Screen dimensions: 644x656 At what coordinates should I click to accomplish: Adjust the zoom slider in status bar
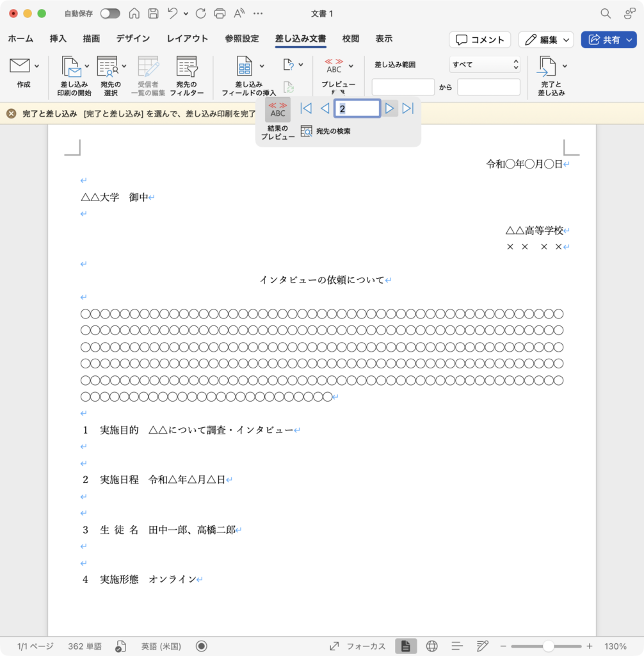point(548,646)
